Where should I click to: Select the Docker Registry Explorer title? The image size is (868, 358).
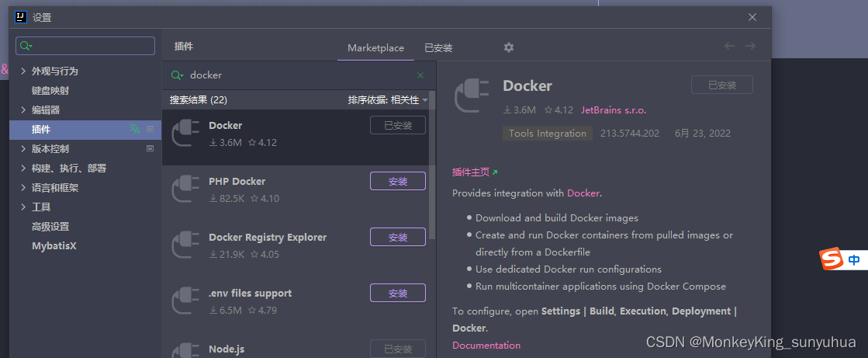point(268,237)
